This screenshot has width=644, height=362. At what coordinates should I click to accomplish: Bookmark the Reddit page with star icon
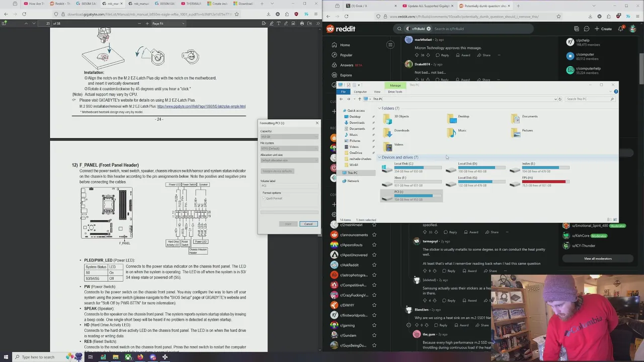point(558,17)
